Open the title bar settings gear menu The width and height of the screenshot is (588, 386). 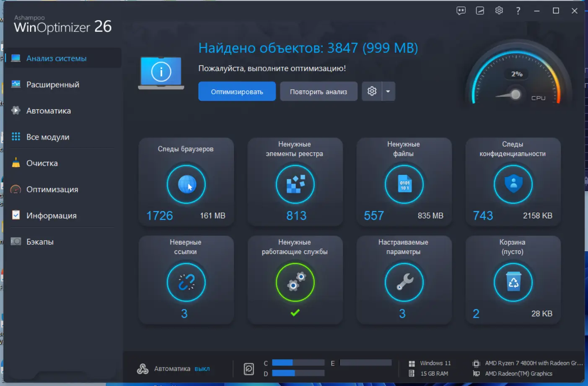pyautogui.click(x=499, y=10)
